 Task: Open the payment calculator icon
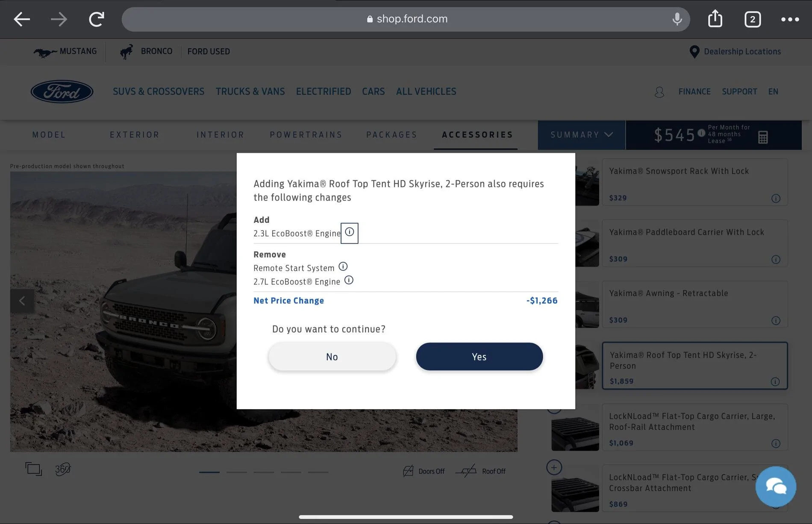(x=763, y=137)
